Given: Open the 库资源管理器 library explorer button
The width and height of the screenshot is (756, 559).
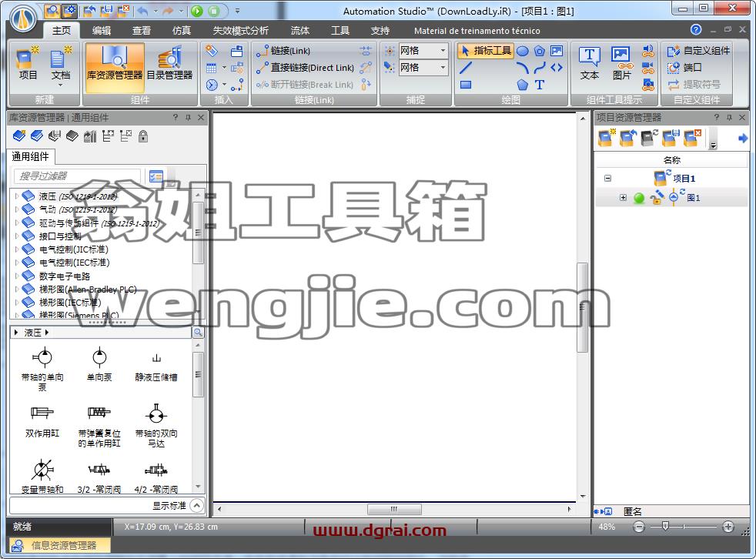Looking at the screenshot, I should click(115, 67).
